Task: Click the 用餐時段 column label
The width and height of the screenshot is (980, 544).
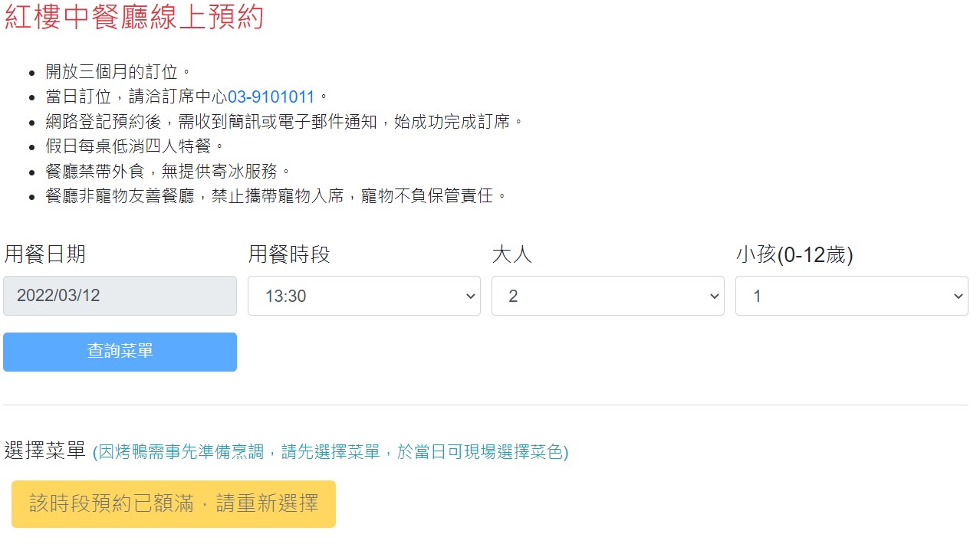Action: point(288,254)
